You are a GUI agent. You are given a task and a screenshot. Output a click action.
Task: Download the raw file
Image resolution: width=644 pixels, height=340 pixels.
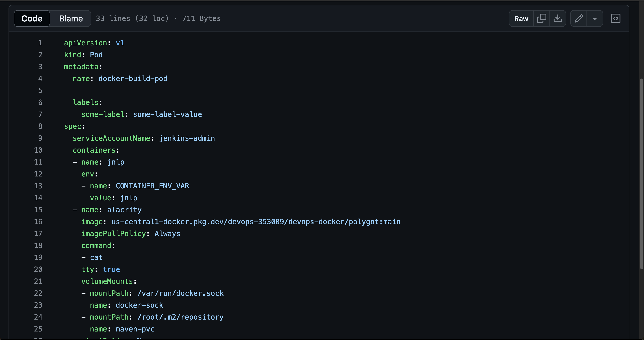[x=558, y=18]
